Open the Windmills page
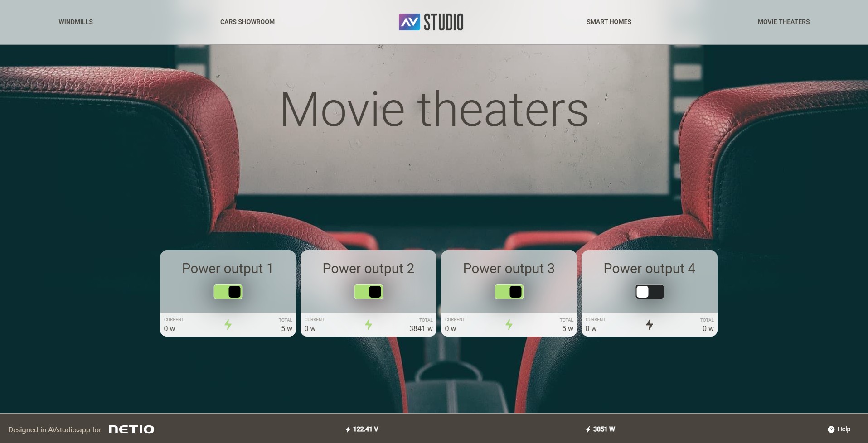This screenshot has height=443, width=868. (76, 22)
